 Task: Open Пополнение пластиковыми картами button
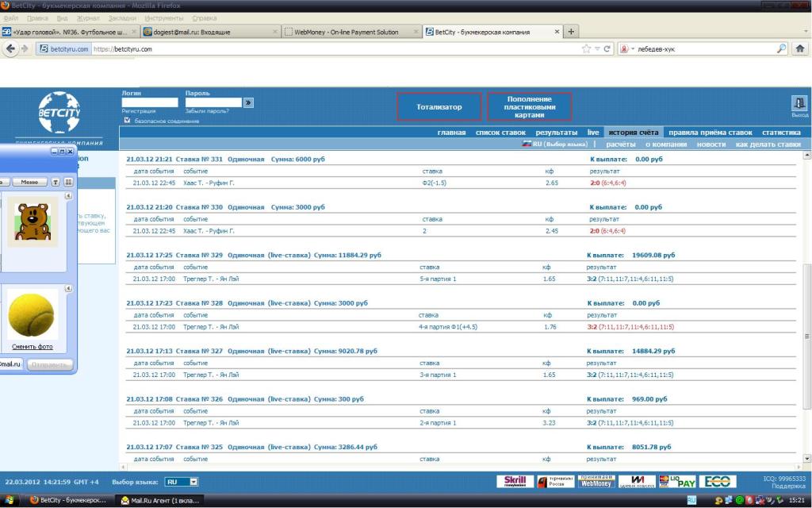tap(529, 107)
